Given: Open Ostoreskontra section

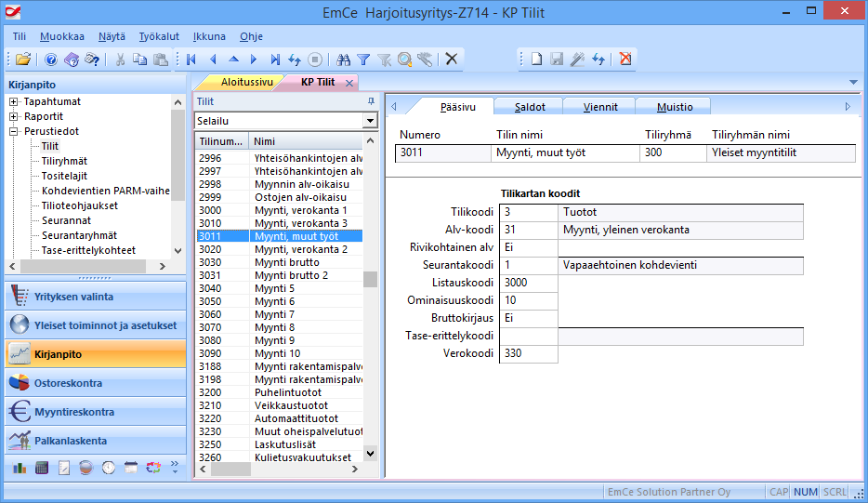Looking at the screenshot, I should (96, 383).
